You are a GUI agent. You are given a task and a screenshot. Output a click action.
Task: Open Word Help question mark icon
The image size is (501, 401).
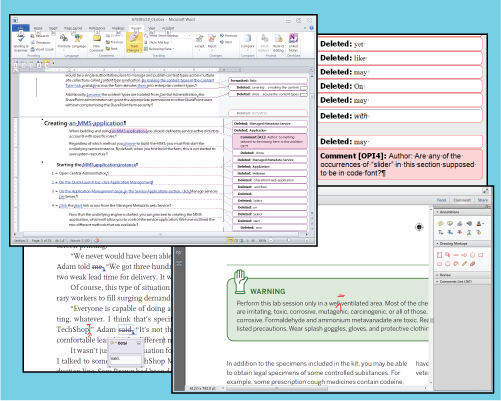(x=311, y=28)
